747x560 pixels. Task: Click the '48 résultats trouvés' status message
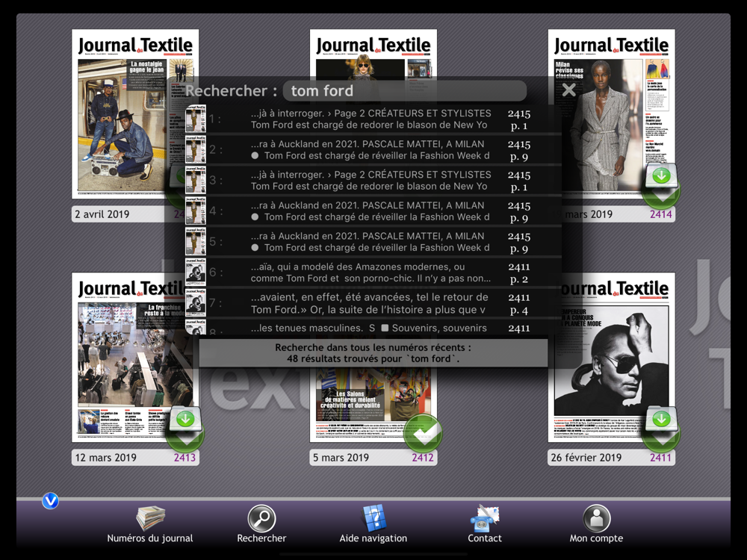[x=373, y=353]
